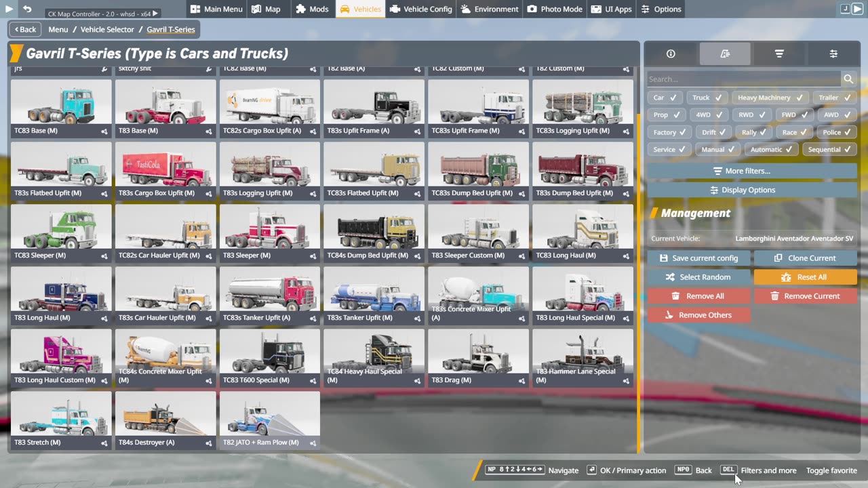Viewport: 868px width, 488px height.
Task: Toggle the Sequential filter chip
Action: coord(829,150)
